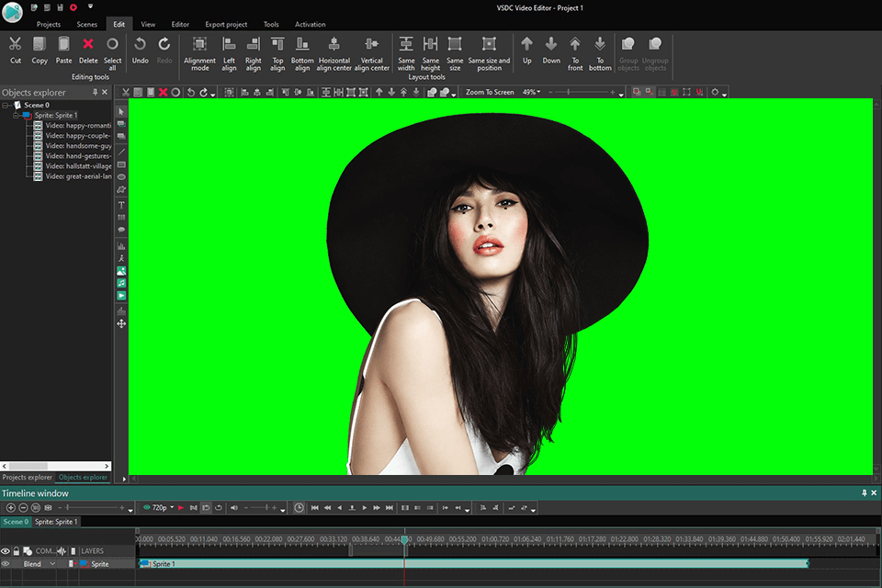Select the Rectangle shape tool

(x=121, y=164)
